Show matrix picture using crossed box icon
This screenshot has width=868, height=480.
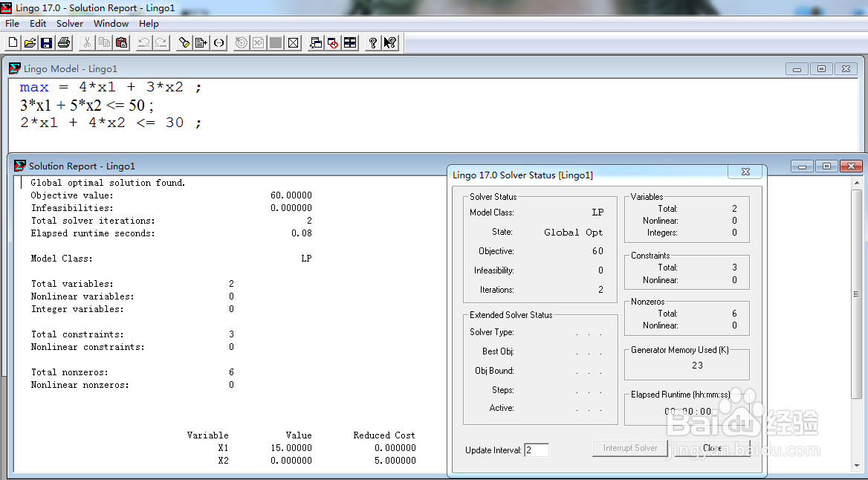coord(293,42)
